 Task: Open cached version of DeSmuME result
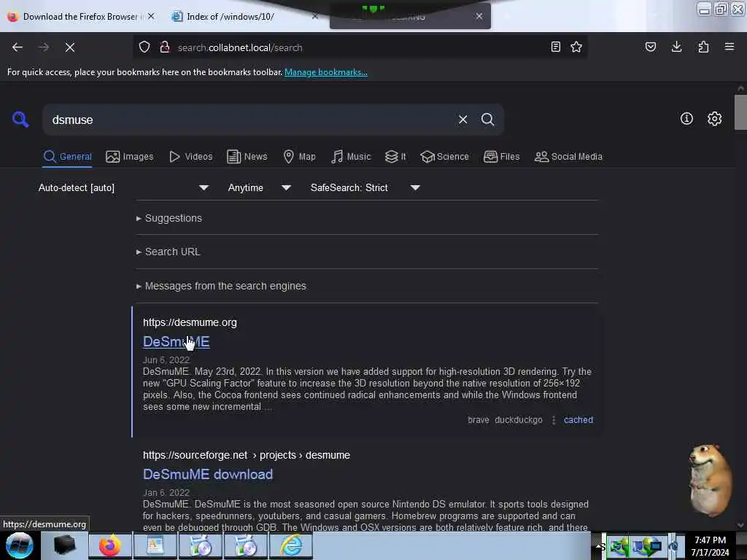pyautogui.click(x=578, y=419)
